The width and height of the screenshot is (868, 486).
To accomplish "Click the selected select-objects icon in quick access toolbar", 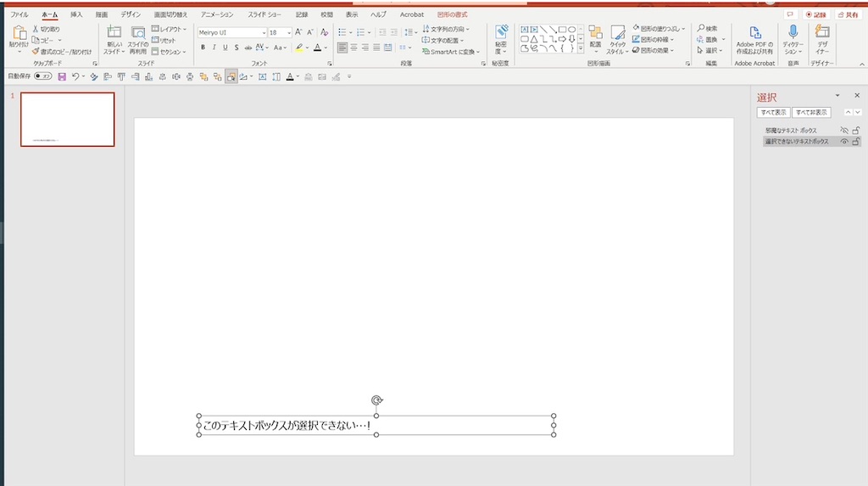I will (231, 77).
